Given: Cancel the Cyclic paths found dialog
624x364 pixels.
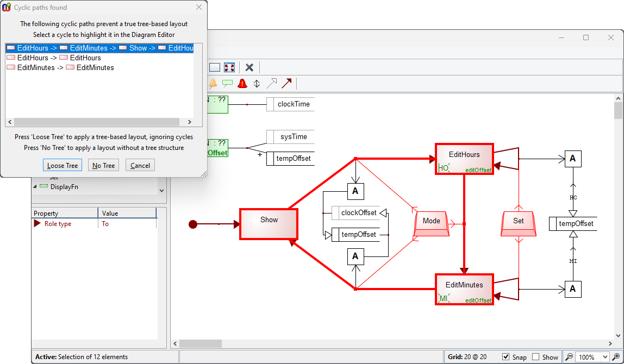Looking at the screenshot, I should 140,165.
